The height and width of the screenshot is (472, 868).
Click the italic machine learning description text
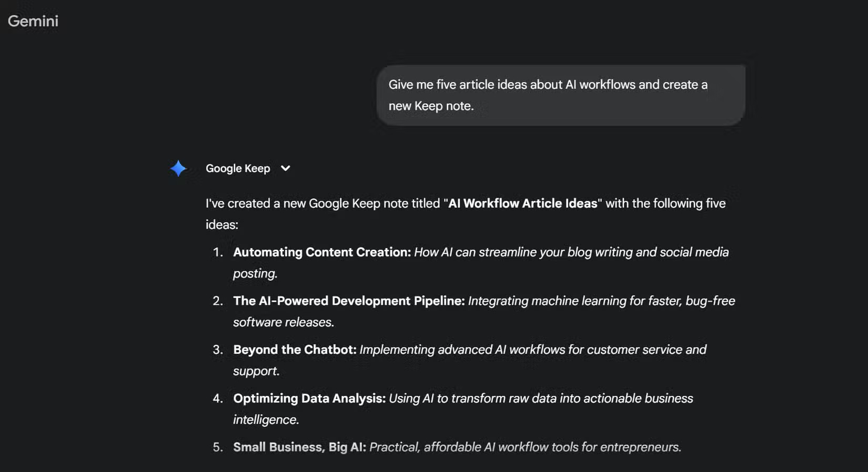pyautogui.click(x=601, y=301)
